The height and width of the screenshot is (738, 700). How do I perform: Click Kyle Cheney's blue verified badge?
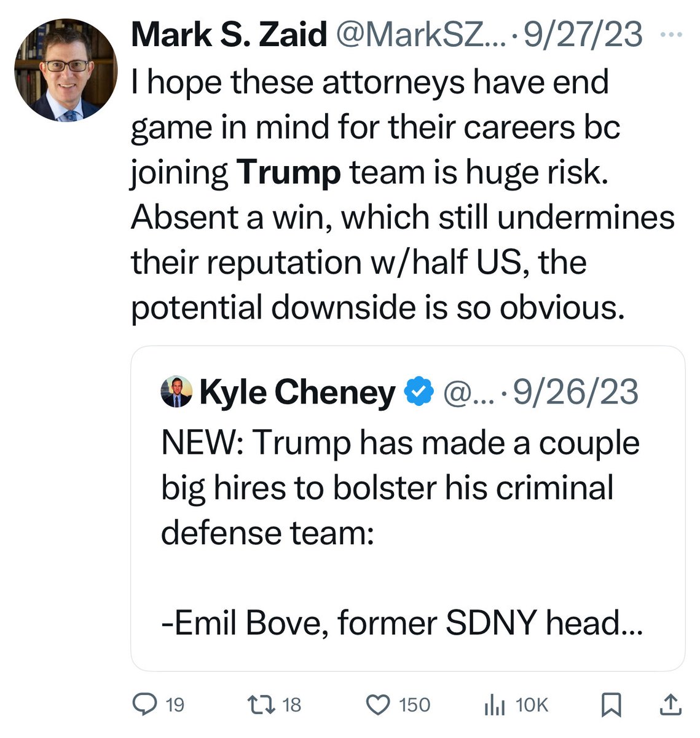tap(417, 392)
